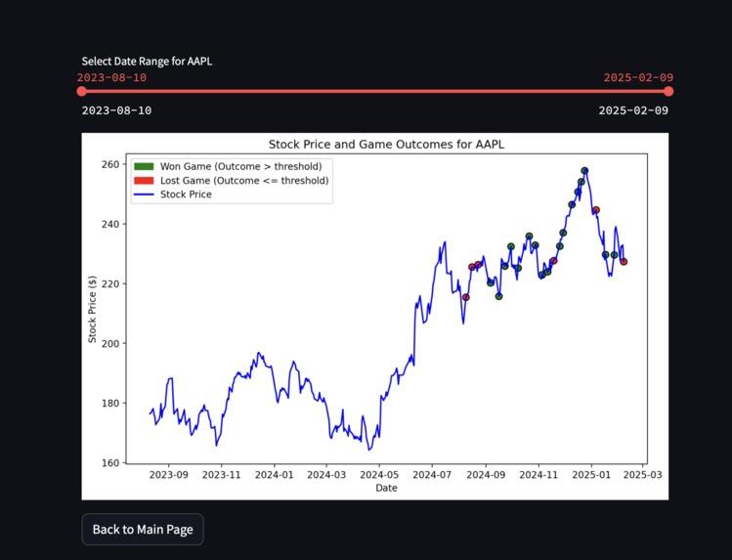This screenshot has height=560, width=732.
Task: Click the last red marker at the chart's right end
Action: 624,262
